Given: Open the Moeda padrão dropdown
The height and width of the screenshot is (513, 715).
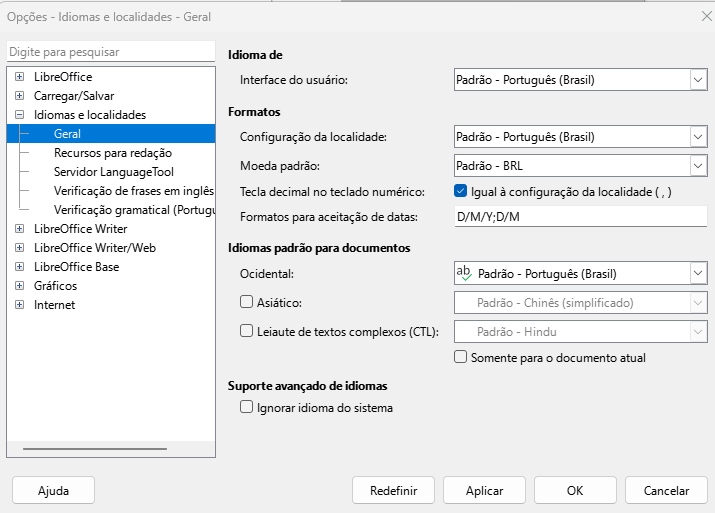Looking at the screenshot, I should pos(580,166).
